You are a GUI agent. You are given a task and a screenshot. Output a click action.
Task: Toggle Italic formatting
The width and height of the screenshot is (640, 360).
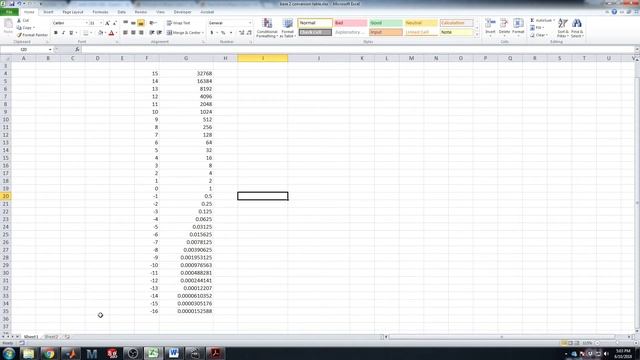click(x=63, y=33)
